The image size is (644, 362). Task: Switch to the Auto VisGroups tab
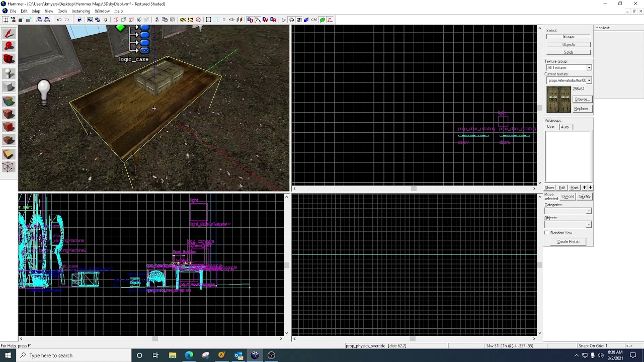click(x=565, y=127)
